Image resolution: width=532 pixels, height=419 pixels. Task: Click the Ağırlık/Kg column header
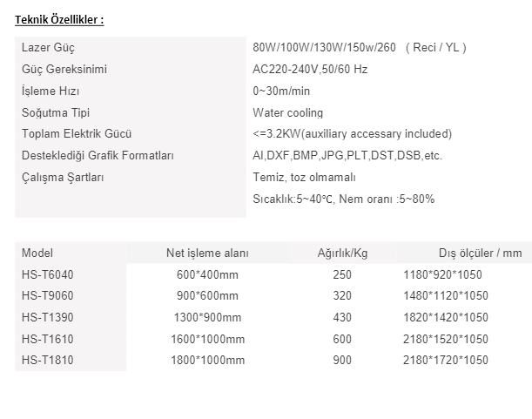click(x=342, y=253)
